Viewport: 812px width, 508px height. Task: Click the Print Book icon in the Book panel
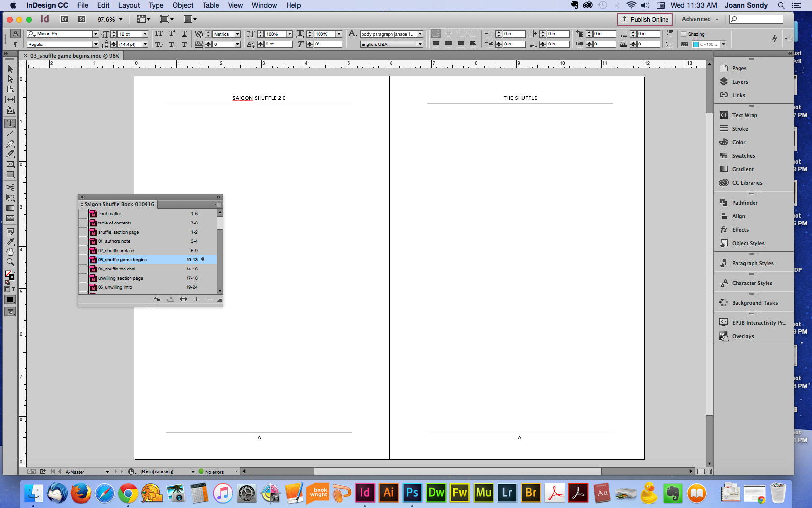point(183,299)
